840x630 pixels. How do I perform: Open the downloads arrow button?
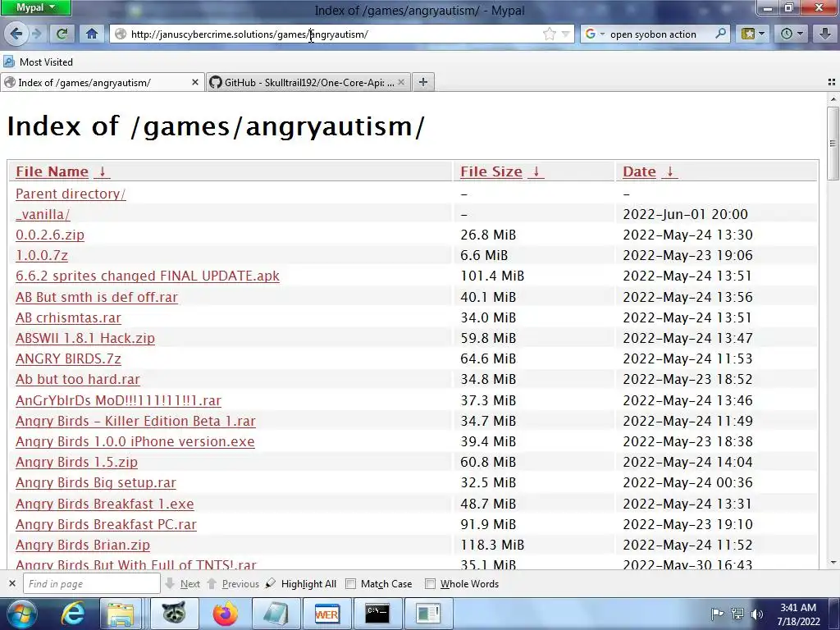click(x=825, y=34)
